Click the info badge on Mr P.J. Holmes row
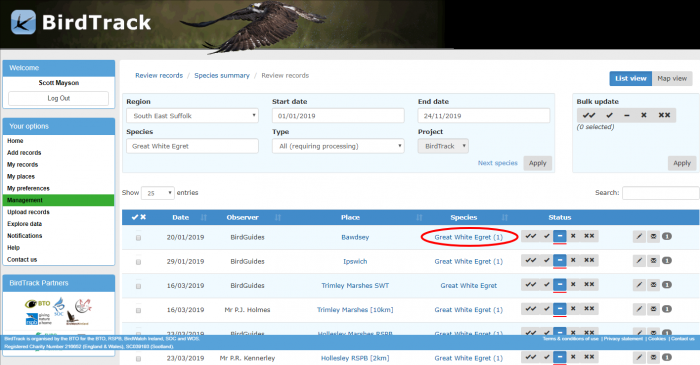Image resolution: width=700 pixels, height=365 pixels. tap(667, 309)
